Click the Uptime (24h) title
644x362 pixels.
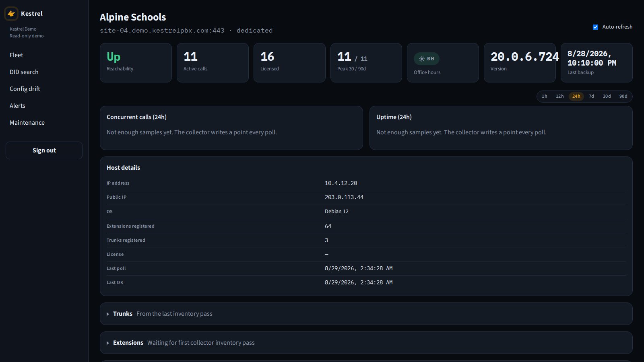tap(394, 117)
